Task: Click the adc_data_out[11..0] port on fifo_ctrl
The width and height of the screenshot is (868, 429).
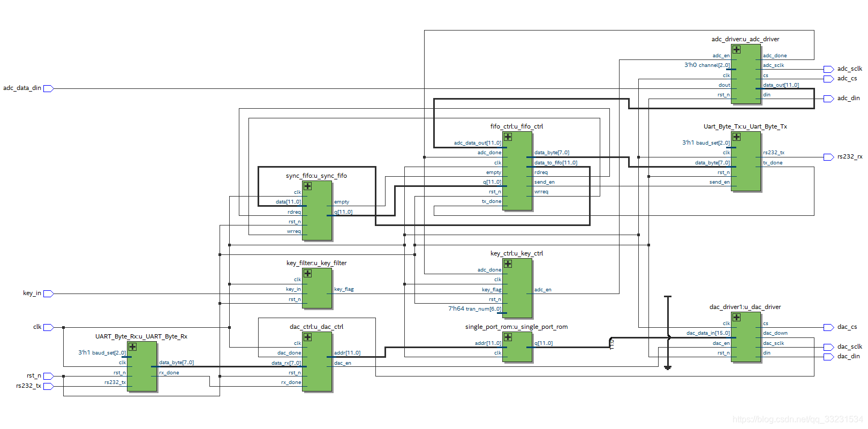Action: tap(478, 143)
